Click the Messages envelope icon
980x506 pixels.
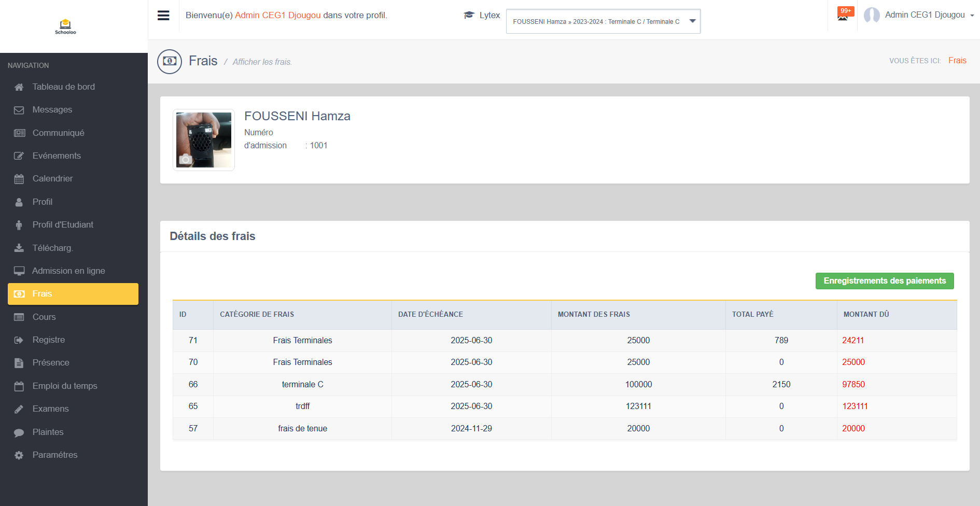19,110
